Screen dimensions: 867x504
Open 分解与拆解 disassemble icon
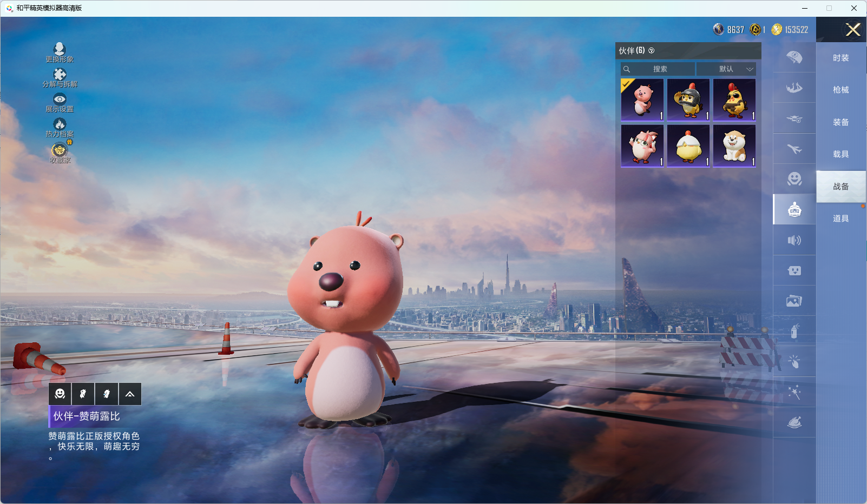pos(60,75)
